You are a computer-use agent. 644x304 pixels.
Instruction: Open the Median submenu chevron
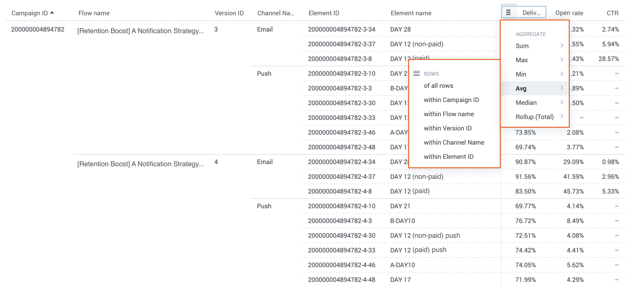[x=562, y=103]
